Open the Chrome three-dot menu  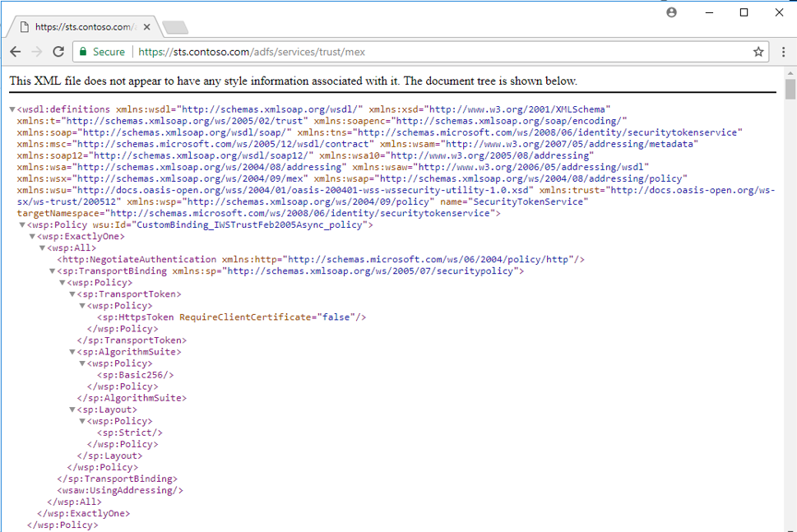tap(783, 52)
